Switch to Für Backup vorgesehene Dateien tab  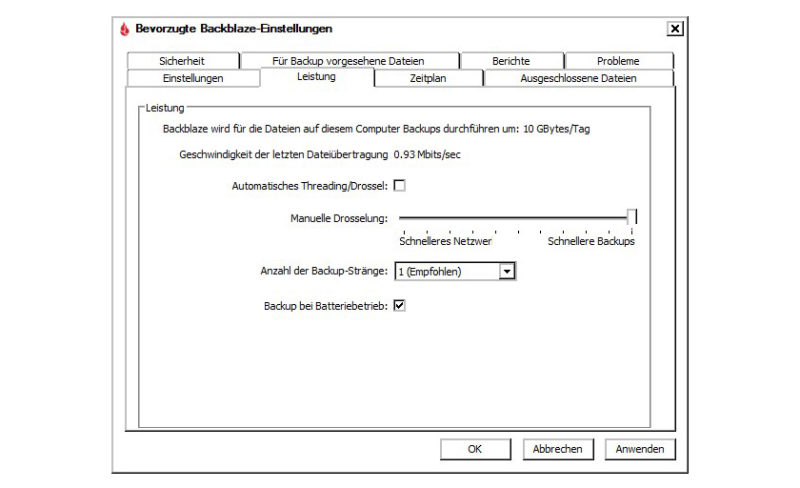[x=349, y=61]
